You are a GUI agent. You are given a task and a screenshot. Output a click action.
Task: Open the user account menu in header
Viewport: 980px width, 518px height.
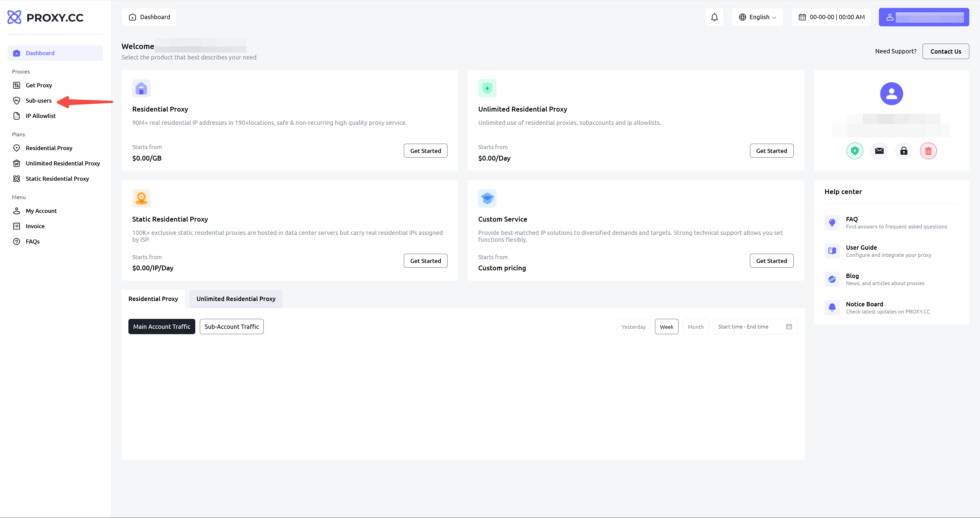[924, 17]
